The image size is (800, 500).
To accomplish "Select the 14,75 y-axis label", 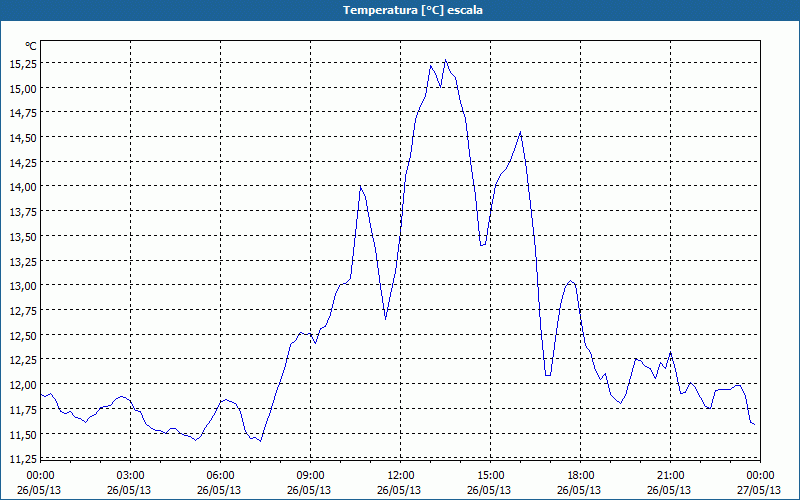I will (x=23, y=113).
